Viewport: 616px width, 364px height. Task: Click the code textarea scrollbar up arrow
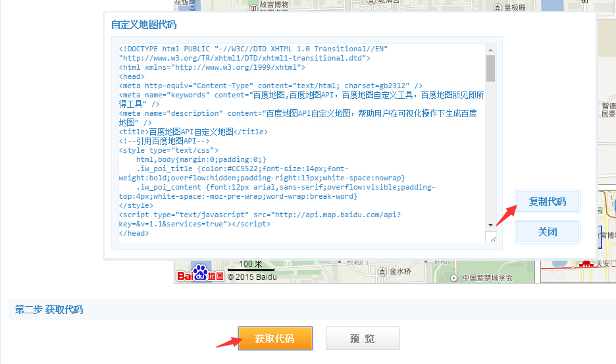pos(490,50)
